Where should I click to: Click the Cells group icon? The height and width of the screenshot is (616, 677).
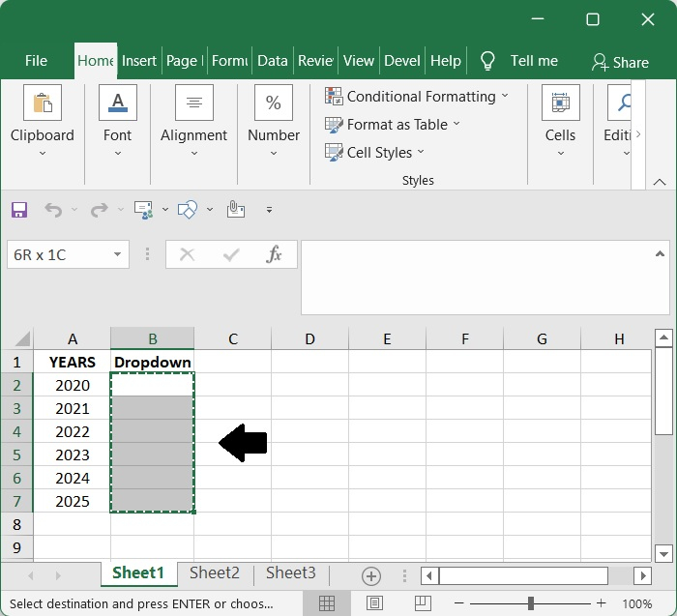click(x=560, y=103)
